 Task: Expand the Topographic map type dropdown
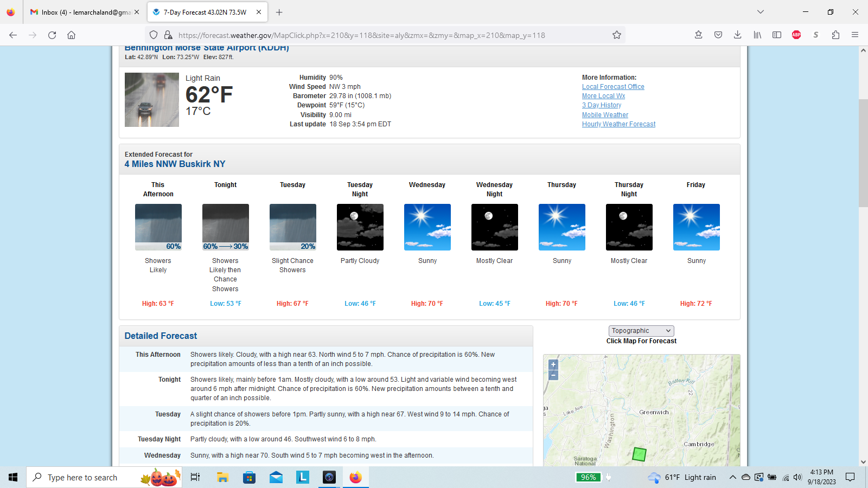pos(641,331)
